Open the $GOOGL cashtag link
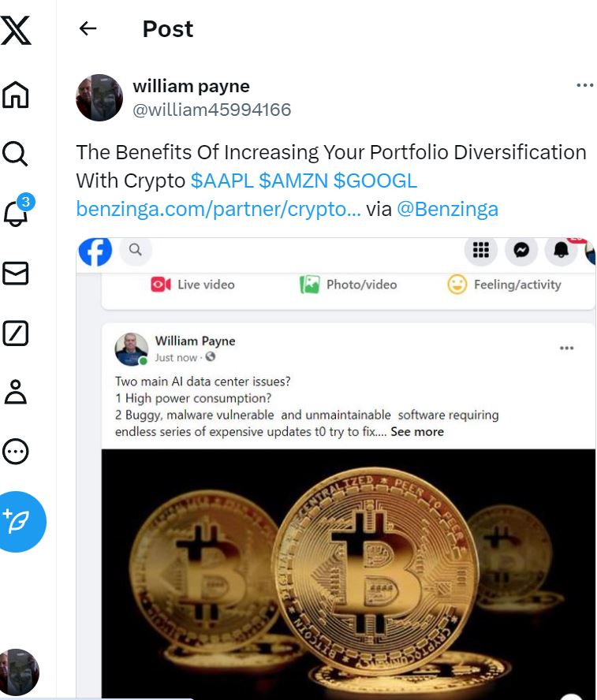 click(x=375, y=181)
